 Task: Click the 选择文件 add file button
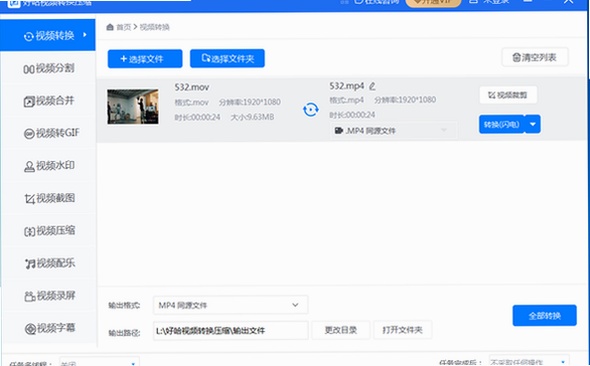click(145, 59)
